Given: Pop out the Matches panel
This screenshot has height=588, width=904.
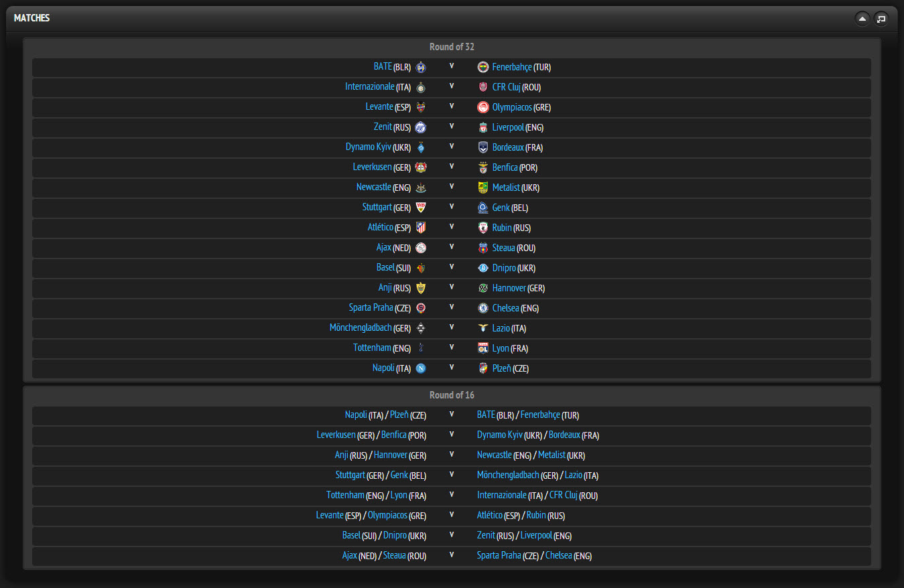Looking at the screenshot, I should tap(881, 19).
